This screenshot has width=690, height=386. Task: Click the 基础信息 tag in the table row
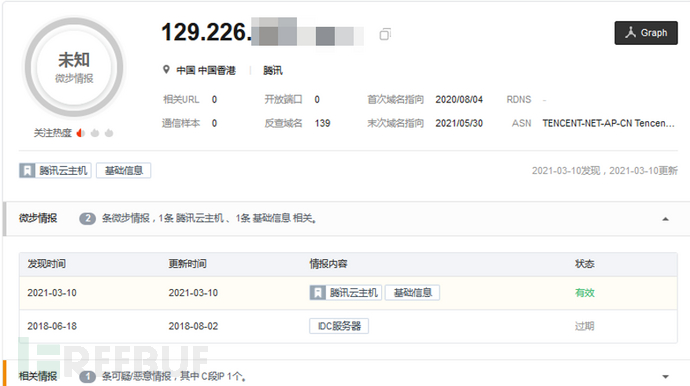pos(412,293)
